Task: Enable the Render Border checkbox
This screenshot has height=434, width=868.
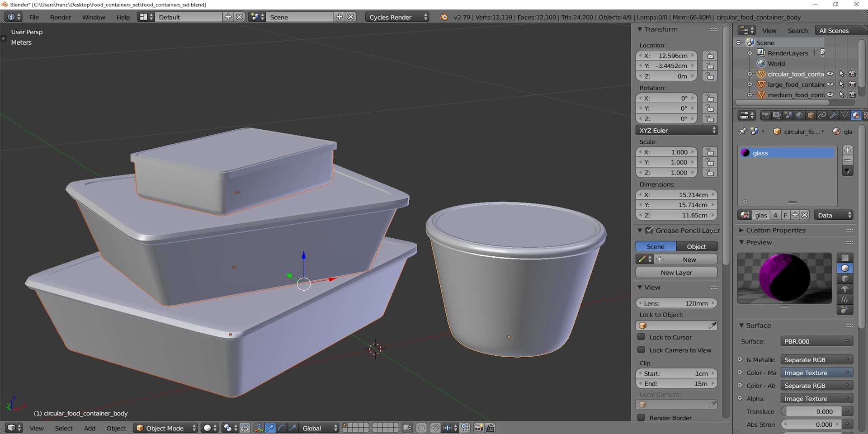Action: click(641, 417)
